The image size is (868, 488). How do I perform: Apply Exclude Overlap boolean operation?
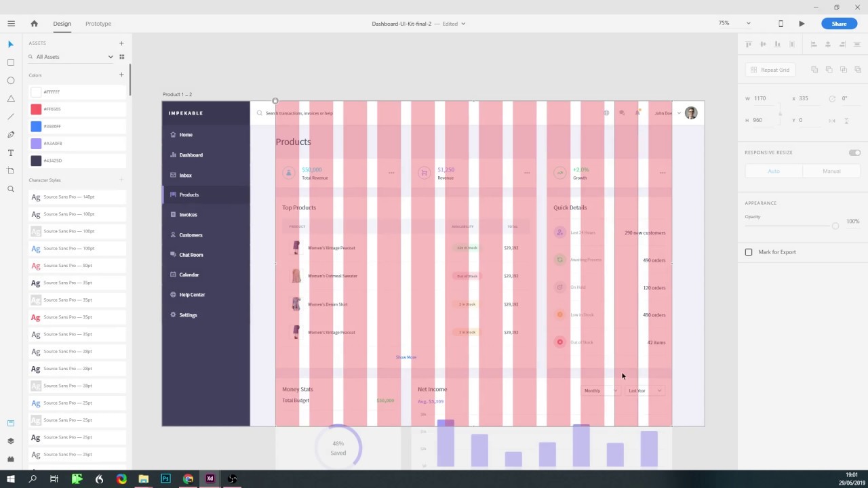tap(858, 70)
